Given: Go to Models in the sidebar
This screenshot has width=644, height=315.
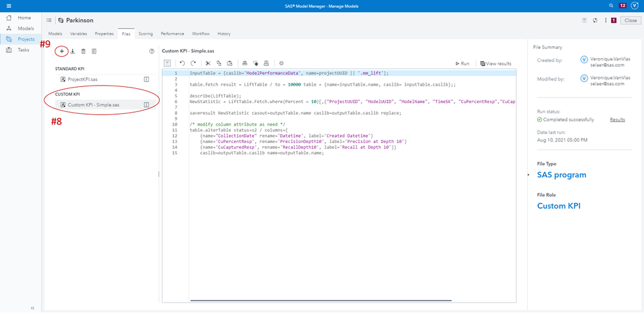Looking at the screenshot, I should [x=24, y=28].
